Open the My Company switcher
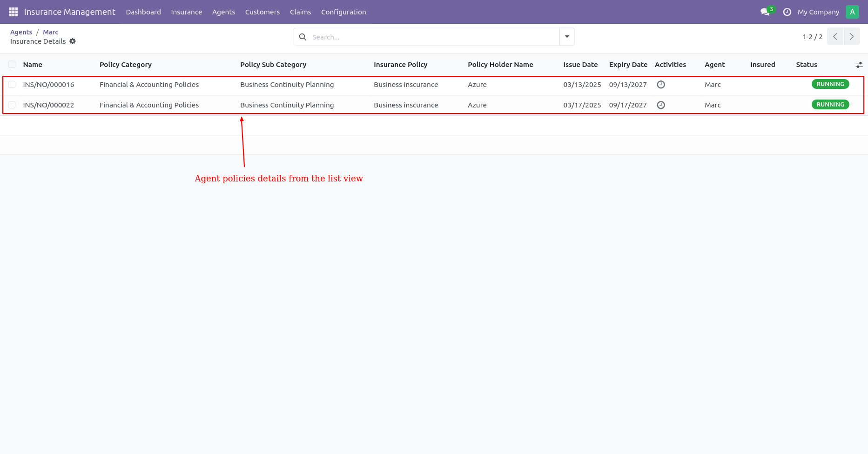Viewport: 868px width, 454px height. 818,12
